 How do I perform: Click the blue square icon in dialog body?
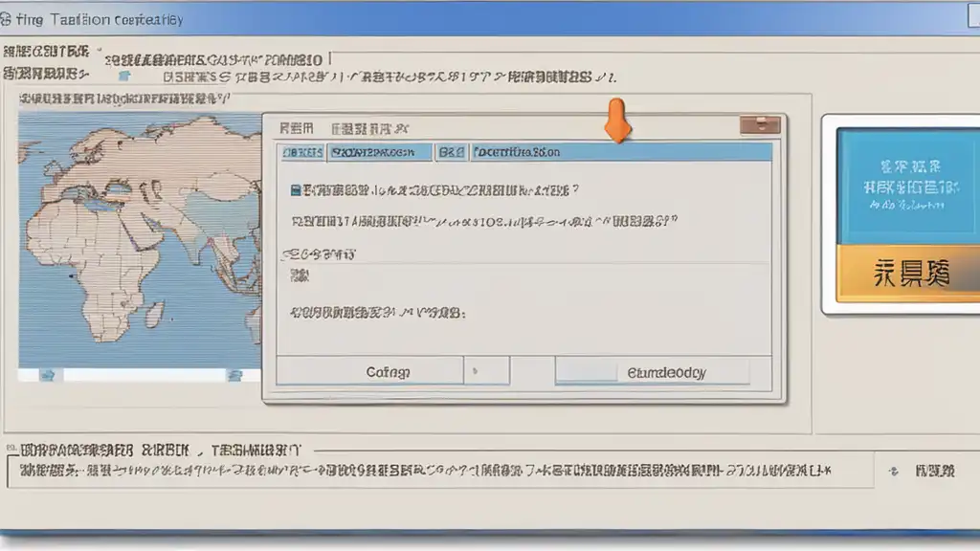[296, 190]
